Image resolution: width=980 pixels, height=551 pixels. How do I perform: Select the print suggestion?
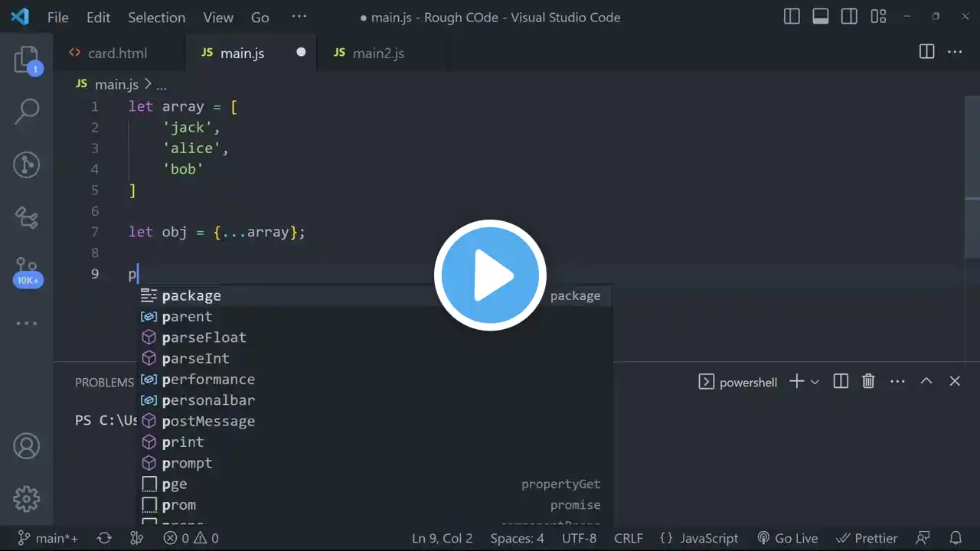(x=374, y=442)
